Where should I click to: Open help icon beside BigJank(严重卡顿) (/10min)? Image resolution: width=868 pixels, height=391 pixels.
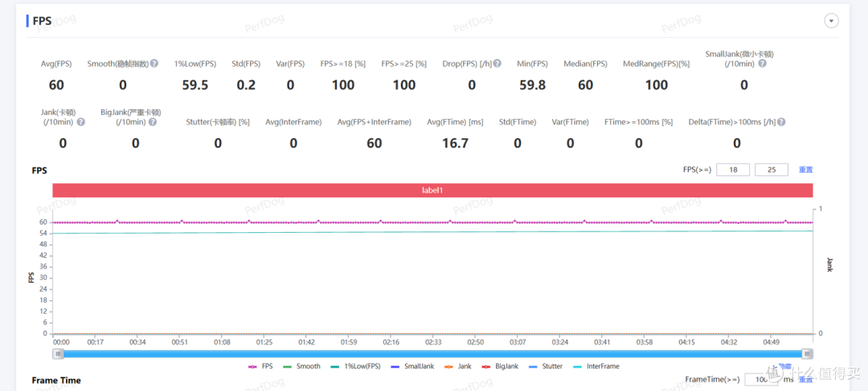153,122
